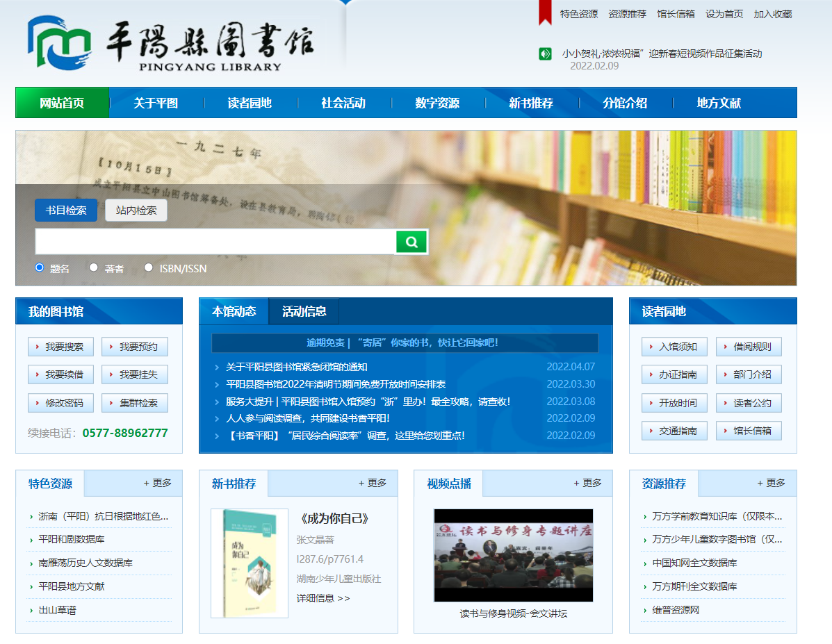Expand more items in 特色资源
The height and width of the screenshot is (644, 832).
158,483
